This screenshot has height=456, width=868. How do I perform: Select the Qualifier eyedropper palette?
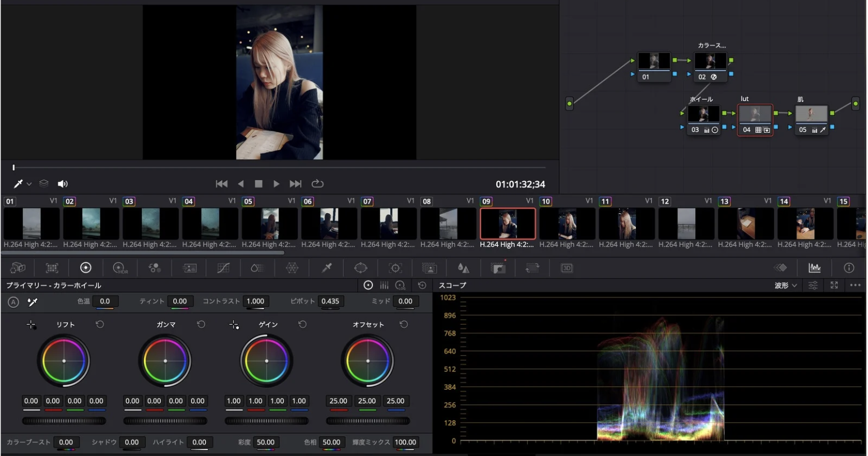(x=326, y=268)
